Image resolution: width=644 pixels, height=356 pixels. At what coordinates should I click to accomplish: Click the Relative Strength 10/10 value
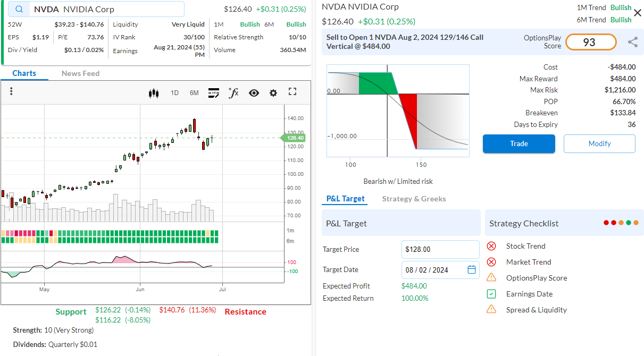[x=297, y=37]
